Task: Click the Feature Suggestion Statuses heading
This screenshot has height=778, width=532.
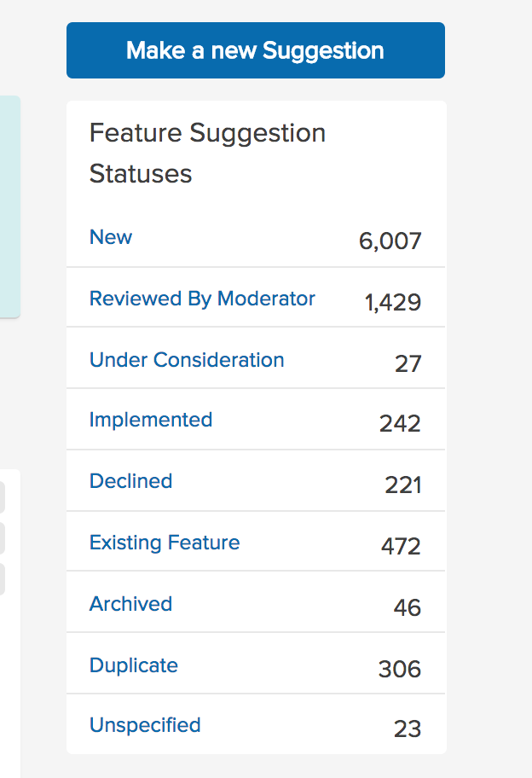Action: click(x=207, y=154)
